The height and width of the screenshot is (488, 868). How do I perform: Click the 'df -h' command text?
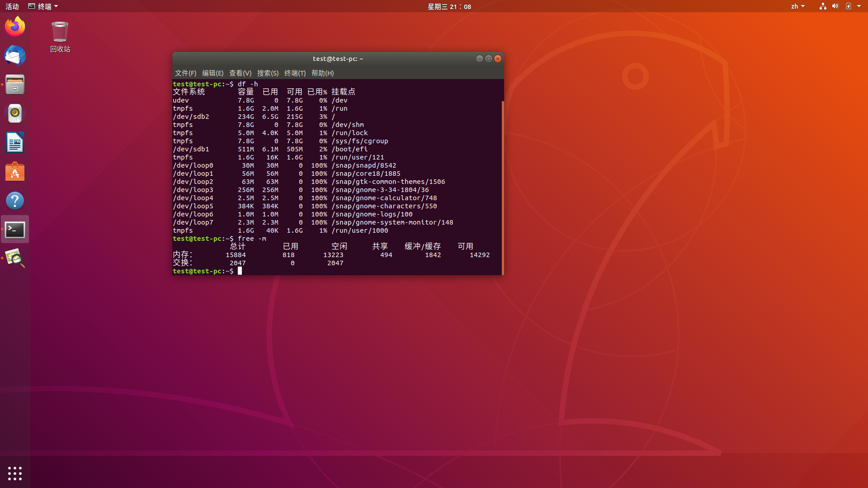pyautogui.click(x=248, y=84)
